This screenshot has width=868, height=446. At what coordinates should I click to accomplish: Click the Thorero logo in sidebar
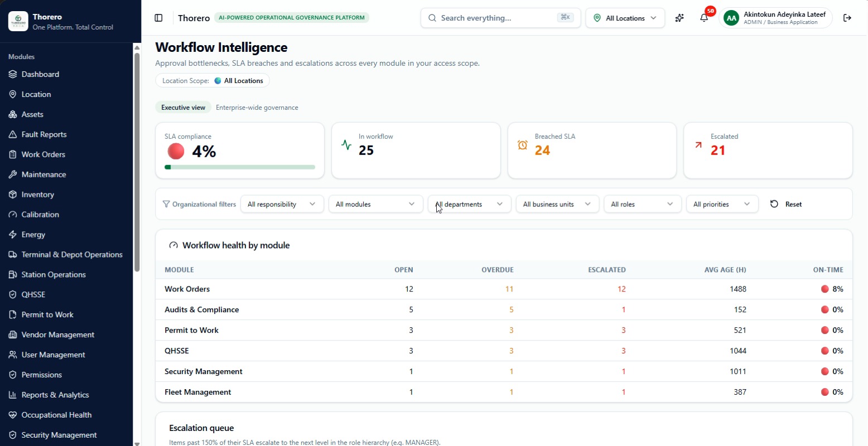(18, 21)
